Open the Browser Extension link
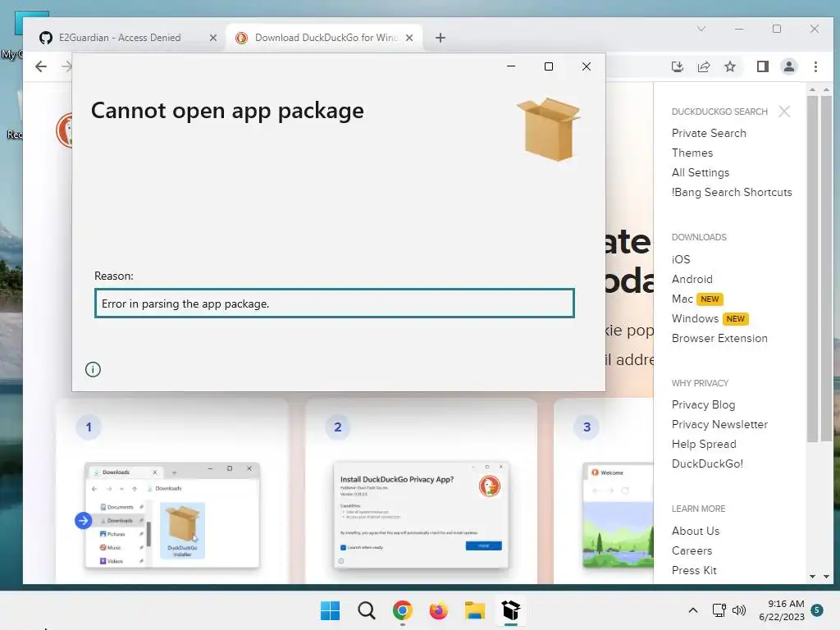840x630 pixels. pyautogui.click(x=719, y=339)
